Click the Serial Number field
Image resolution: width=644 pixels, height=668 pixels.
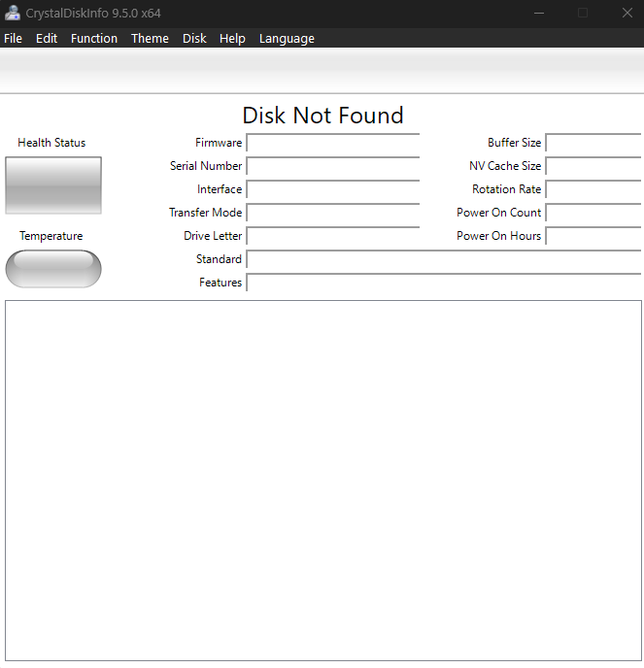(x=333, y=166)
